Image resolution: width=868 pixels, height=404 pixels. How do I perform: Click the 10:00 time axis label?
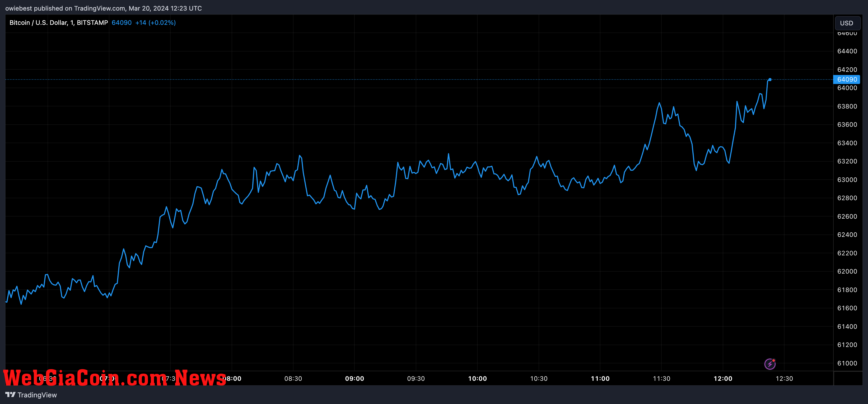point(478,378)
